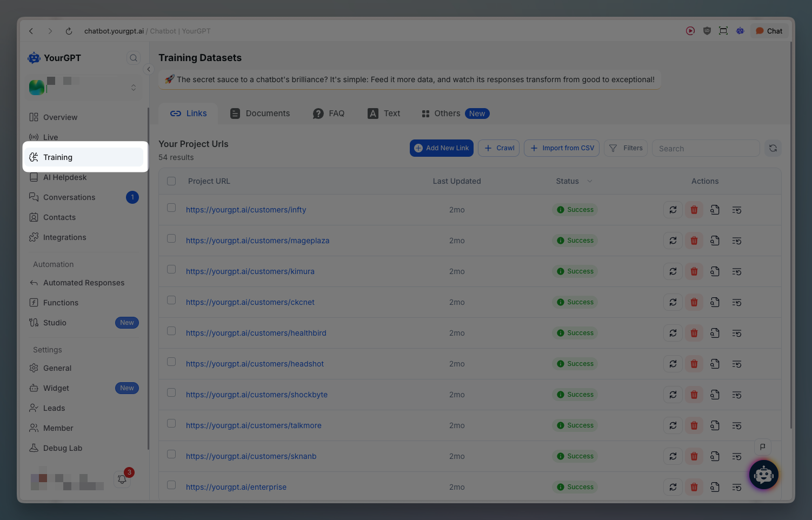Click the resync icon for the infty URL
The image size is (812, 520).
(x=673, y=210)
